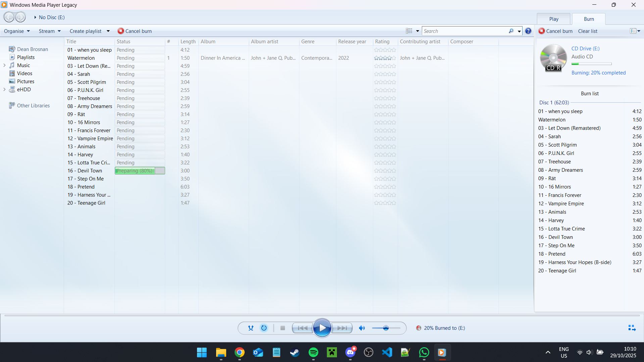Open the Organise dropdown menu

(17, 31)
